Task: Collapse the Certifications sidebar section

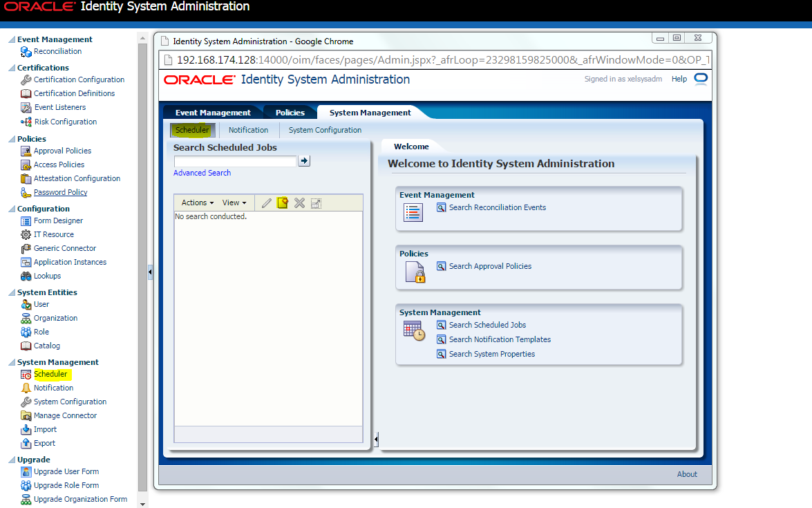Action: [x=12, y=68]
